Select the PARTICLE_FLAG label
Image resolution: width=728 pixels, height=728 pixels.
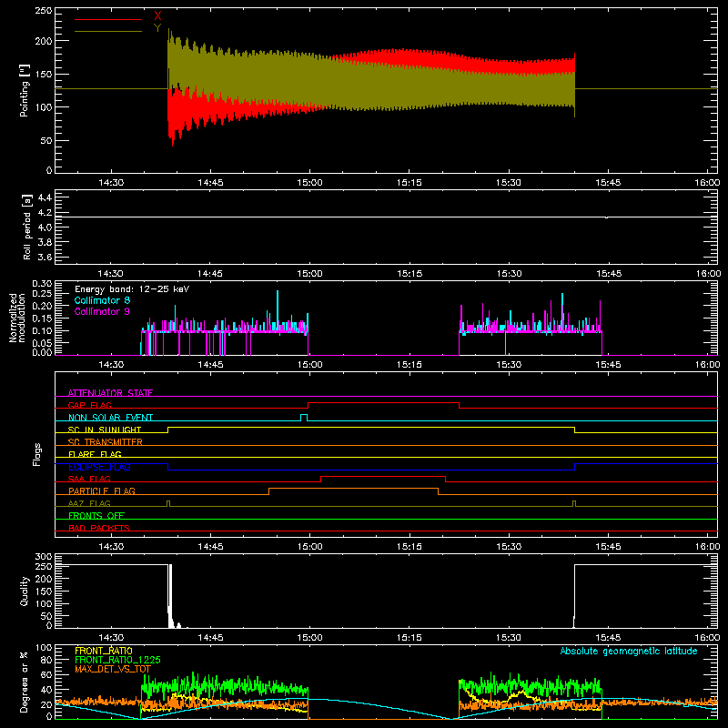(102, 490)
